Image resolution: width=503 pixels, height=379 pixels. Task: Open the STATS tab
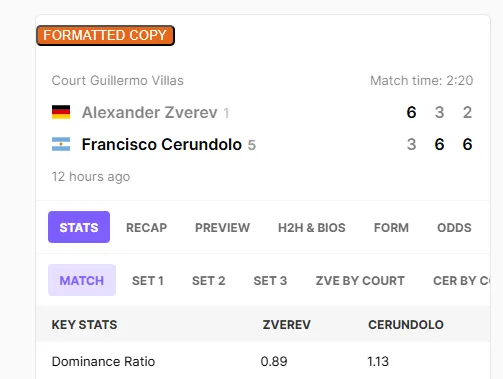coord(79,227)
